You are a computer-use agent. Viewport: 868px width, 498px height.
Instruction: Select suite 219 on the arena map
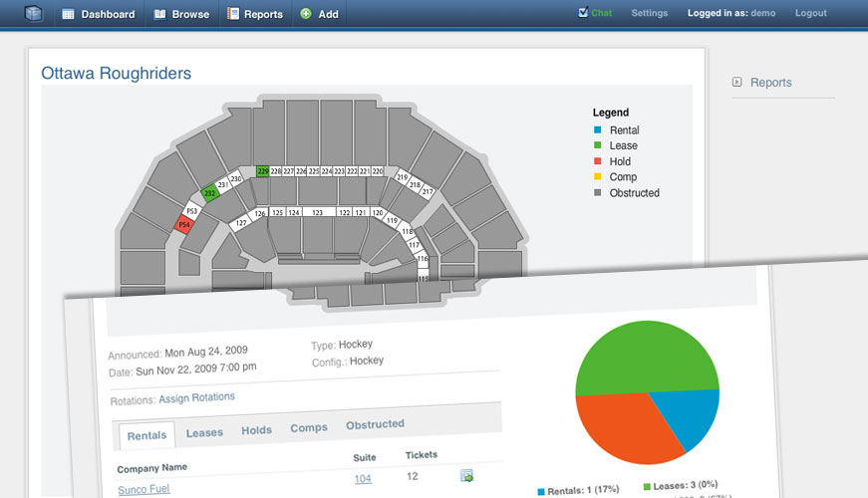coord(403,177)
